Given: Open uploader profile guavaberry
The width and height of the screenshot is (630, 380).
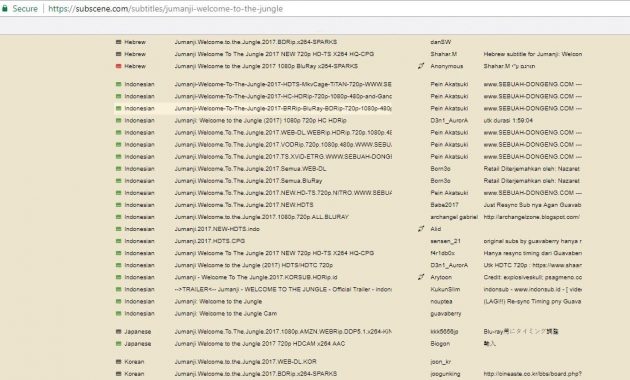Looking at the screenshot, I should [446, 313].
